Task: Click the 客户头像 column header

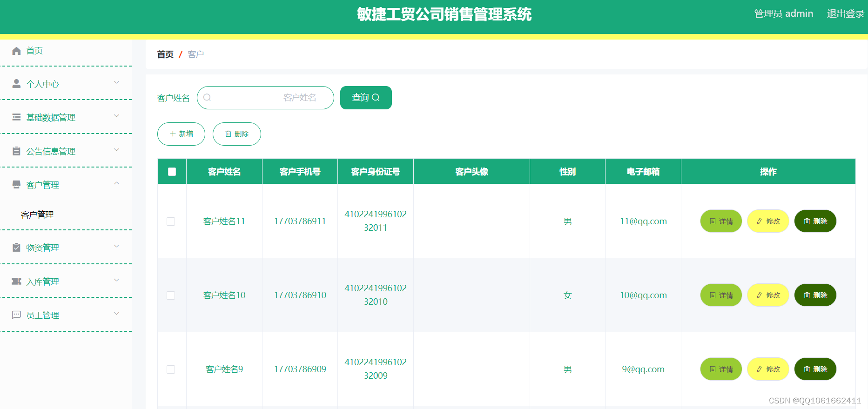Action: (471, 172)
